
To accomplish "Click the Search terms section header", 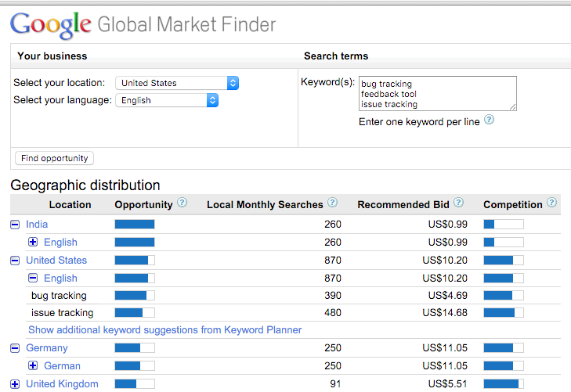I will pos(336,56).
